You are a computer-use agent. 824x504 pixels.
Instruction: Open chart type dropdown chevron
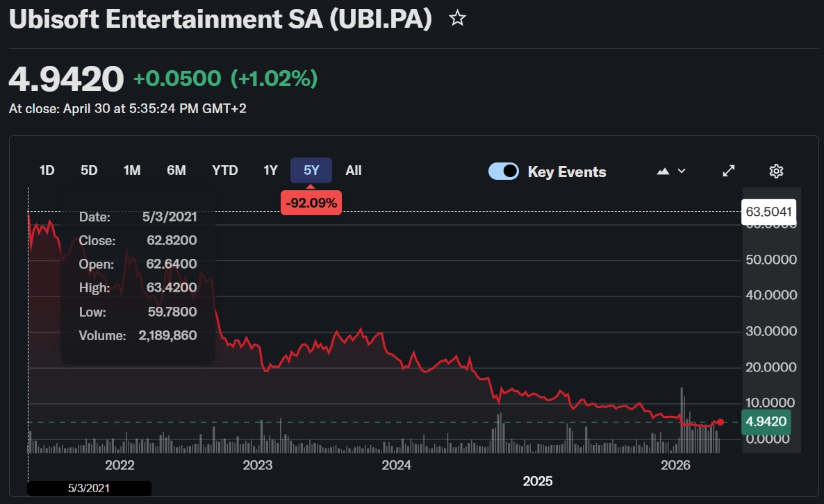pyautogui.click(x=682, y=171)
